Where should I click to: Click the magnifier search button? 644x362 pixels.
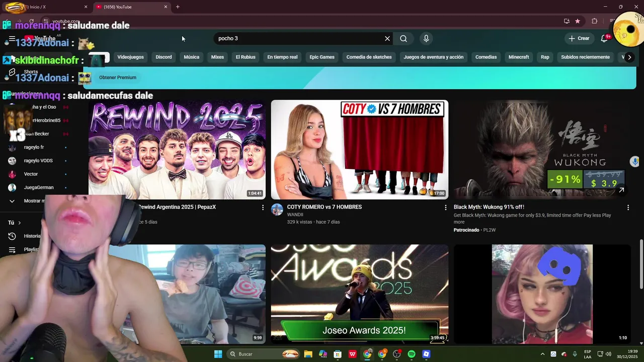[404, 38]
